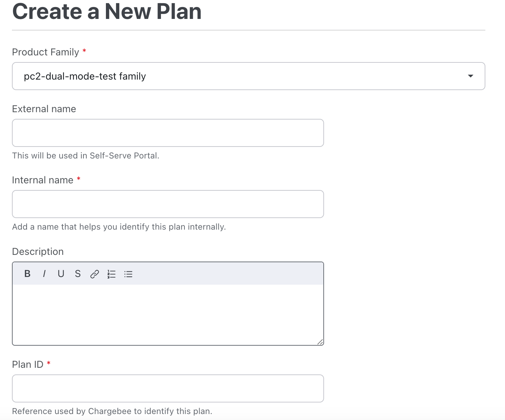Toggle italic formatting in Description toolbar

point(44,274)
